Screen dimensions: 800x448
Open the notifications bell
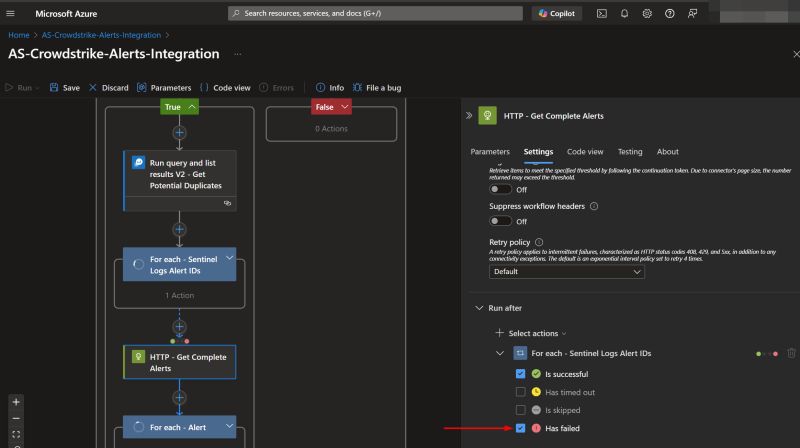[624, 14]
